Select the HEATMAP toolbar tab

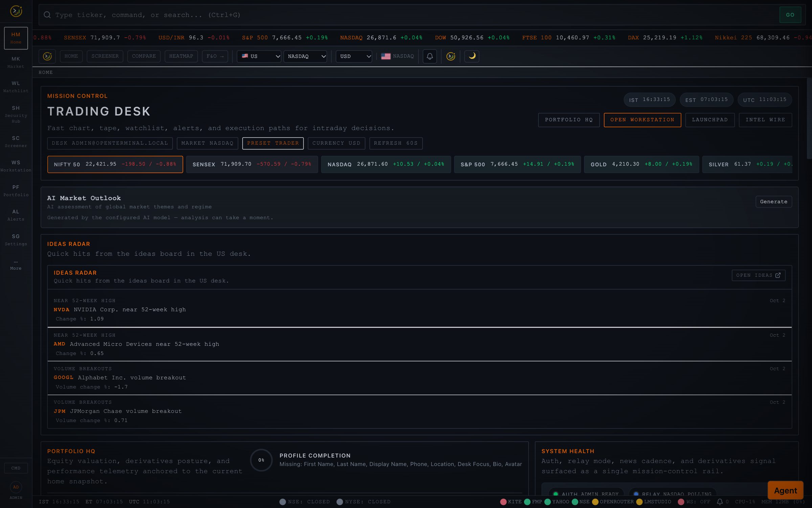[181, 56]
